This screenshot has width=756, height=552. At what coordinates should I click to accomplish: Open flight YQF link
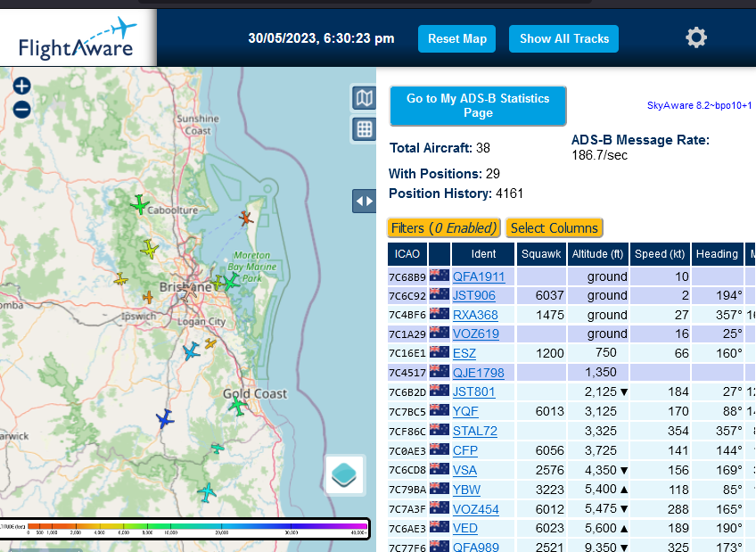(465, 411)
